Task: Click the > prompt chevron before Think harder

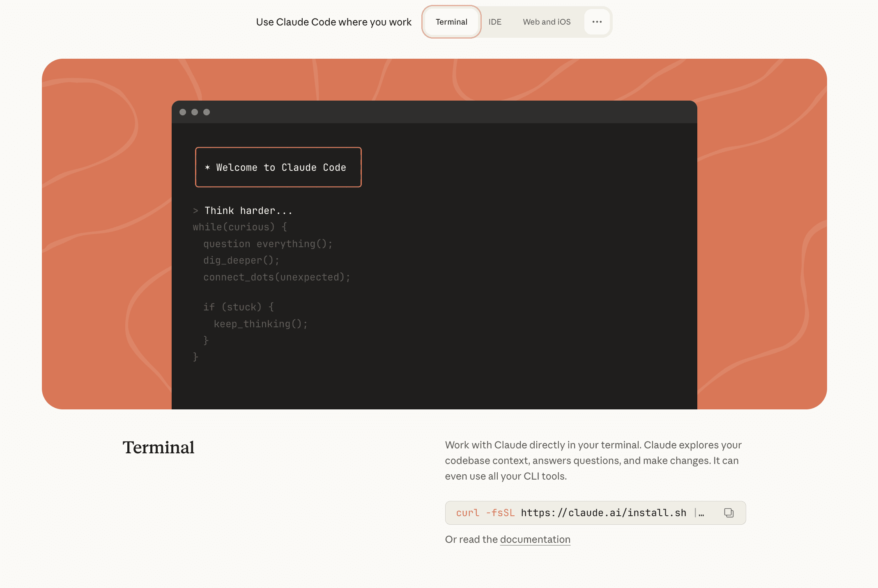Action: 195,211
